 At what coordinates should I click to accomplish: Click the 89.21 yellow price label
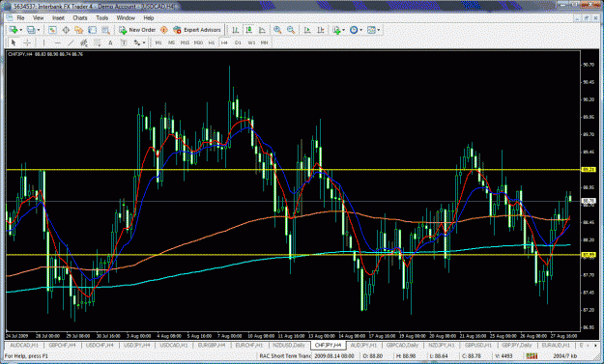click(x=589, y=170)
